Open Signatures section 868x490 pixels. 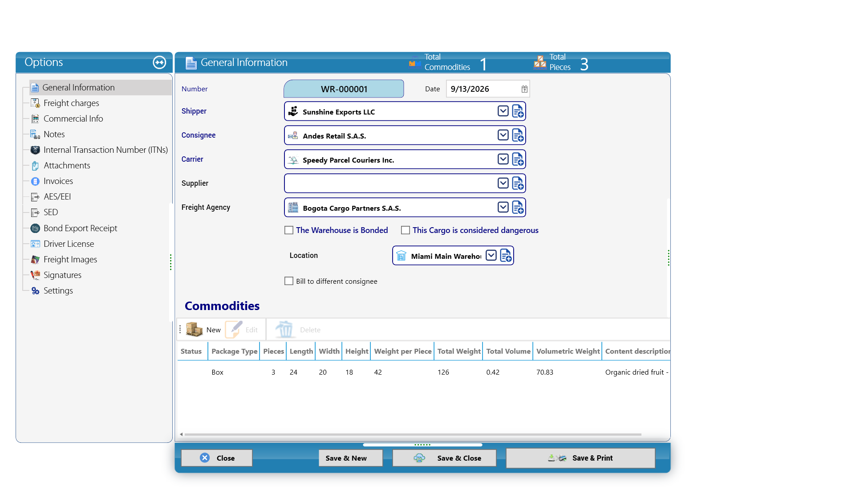point(62,275)
